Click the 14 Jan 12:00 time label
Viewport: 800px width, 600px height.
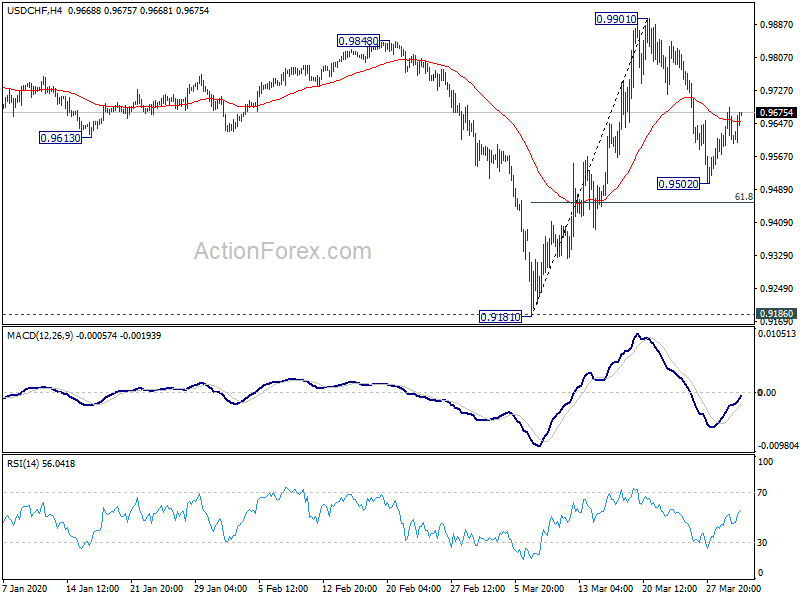click(92, 588)
